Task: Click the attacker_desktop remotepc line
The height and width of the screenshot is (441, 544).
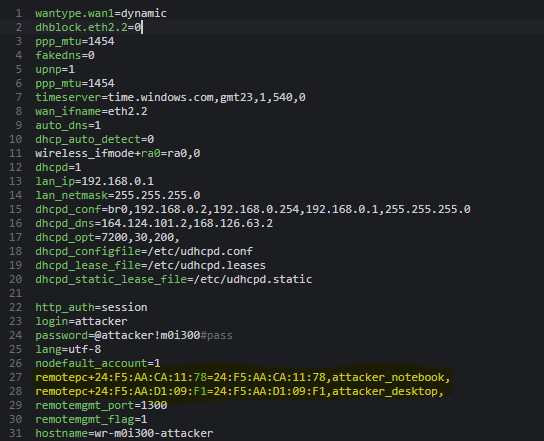Action: [240, 391]
